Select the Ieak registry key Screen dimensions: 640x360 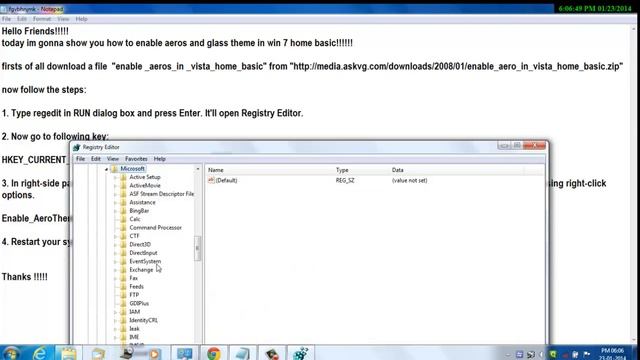134,329
